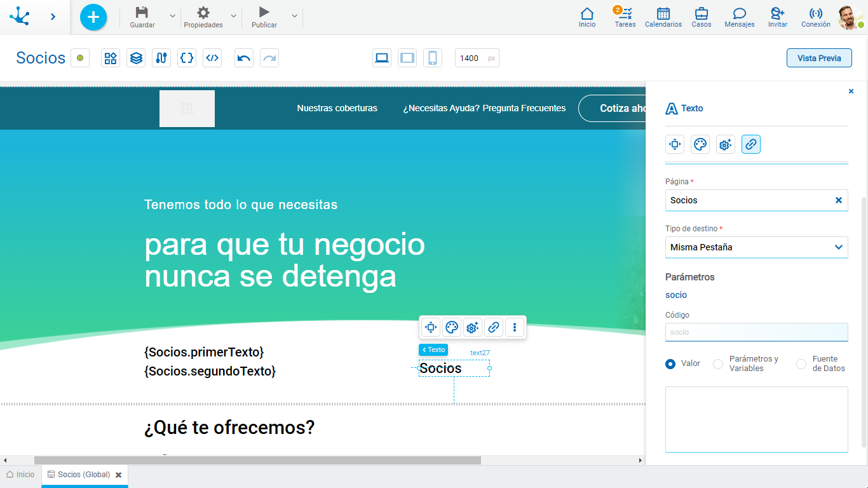This screenshot has height=488, width=868.
Task: Click the Página input field
Action: (x=757, y=200)
